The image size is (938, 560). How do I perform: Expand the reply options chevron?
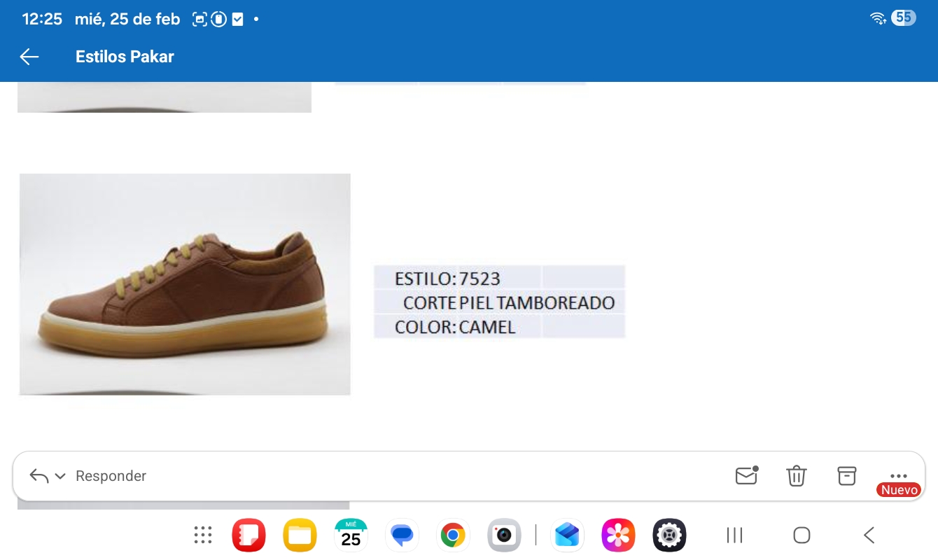60,476
